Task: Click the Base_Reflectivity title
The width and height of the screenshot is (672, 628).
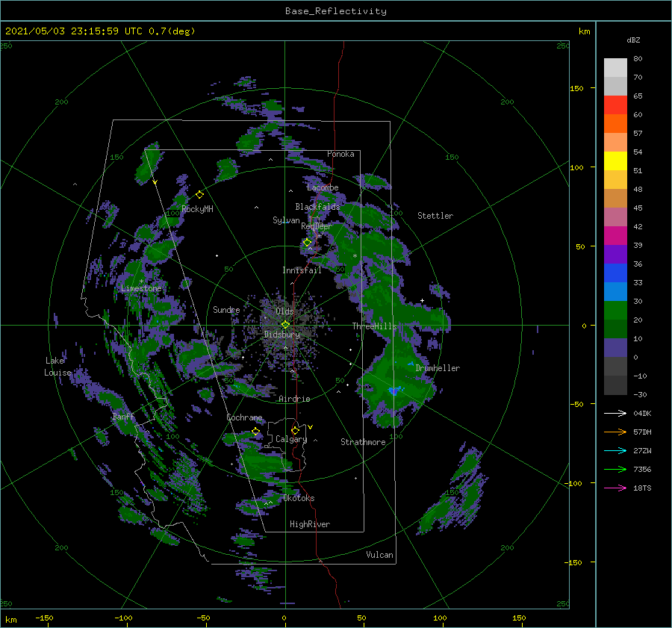Action: [x=336, y=11]
